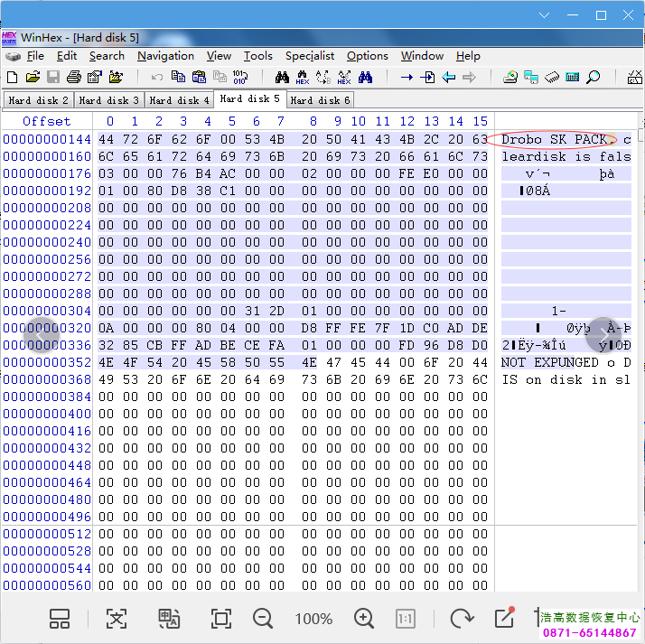Click the New file icon in toolbar

(x=13, y=78)
